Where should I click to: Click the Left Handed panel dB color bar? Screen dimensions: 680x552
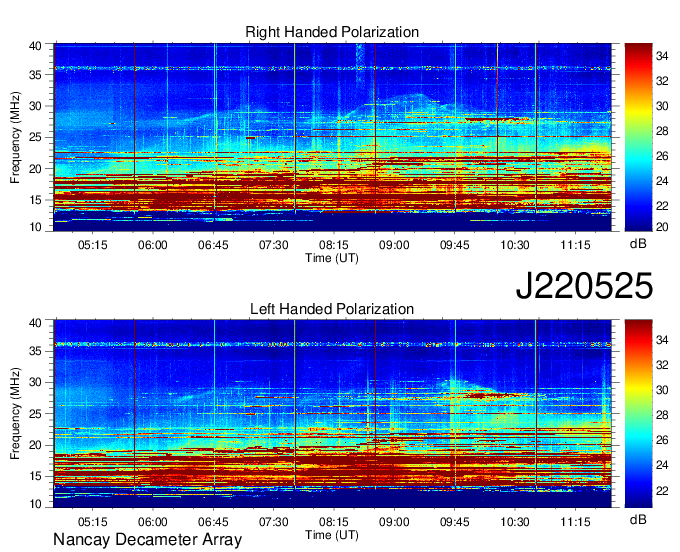coord(638,414)
